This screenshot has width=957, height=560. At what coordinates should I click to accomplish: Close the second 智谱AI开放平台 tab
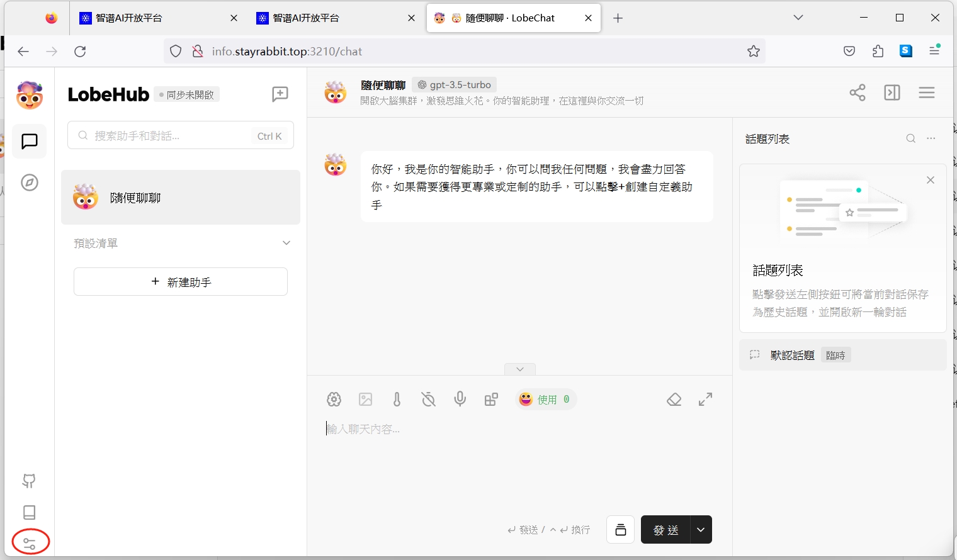pyautogui.click(x=412, y=18)
